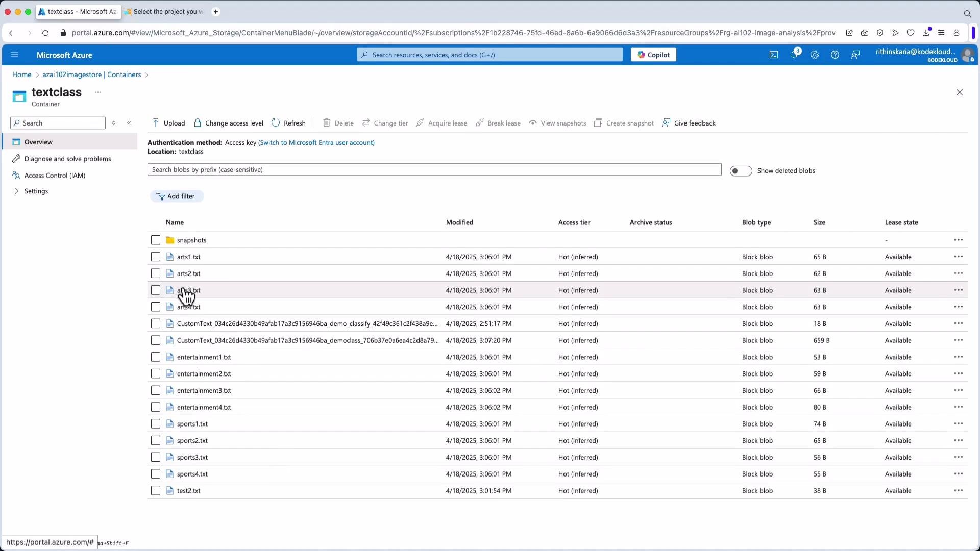Focus the Search blobs by prefix field
Screen dimensions: 980x551
point(434,170)
